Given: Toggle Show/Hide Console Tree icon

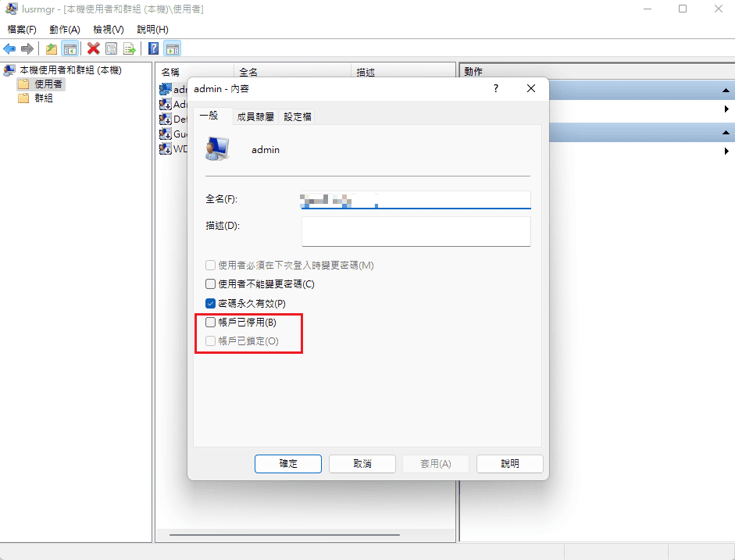Looking at the screenshot, I should click(70, 48).
